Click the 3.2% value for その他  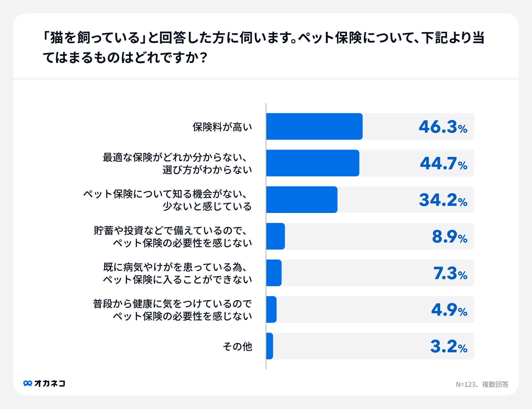tap(449, 346)
